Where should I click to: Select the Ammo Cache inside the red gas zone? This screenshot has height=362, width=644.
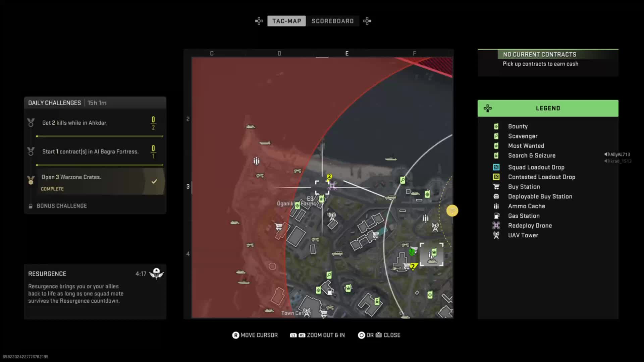pos(257,161)
